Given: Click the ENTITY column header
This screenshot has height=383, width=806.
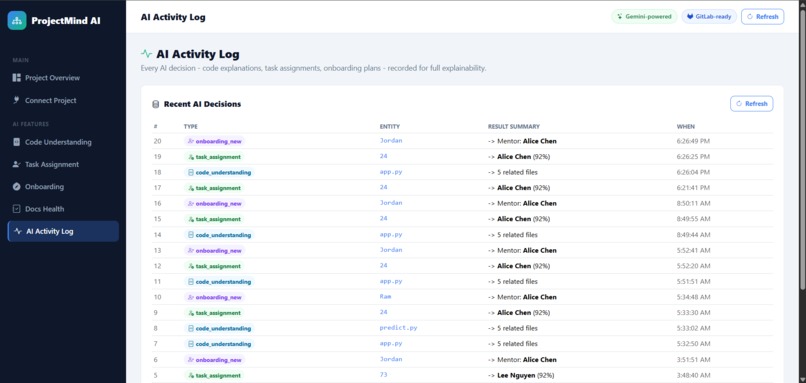Looking at the screenshot, I should click(390, 126).
